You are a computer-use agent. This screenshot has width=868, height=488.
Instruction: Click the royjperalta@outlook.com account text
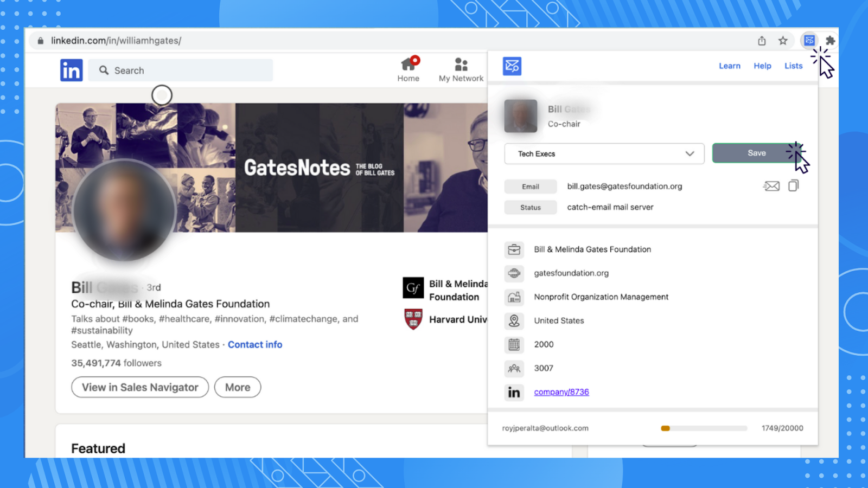[545, 428]
